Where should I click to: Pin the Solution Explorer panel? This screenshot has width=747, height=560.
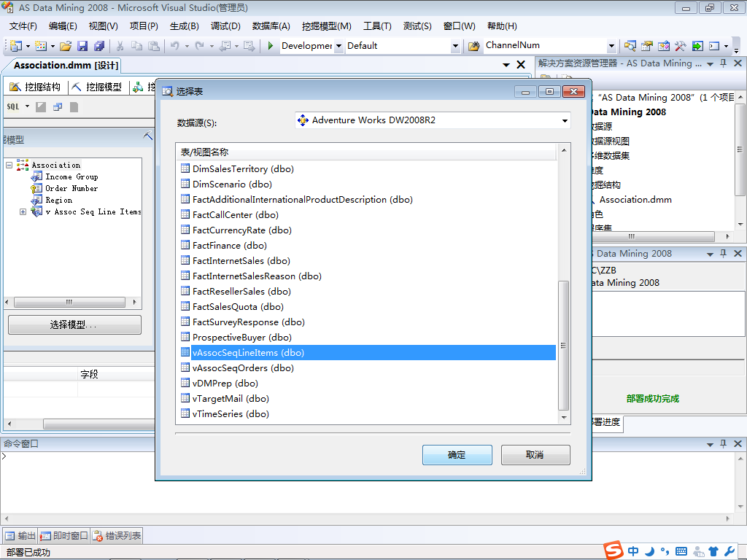click(x=724, y=63)
